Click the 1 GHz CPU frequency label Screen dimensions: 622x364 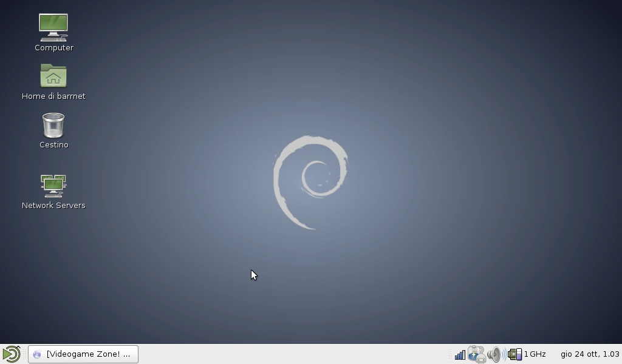[x=535, y=354]
